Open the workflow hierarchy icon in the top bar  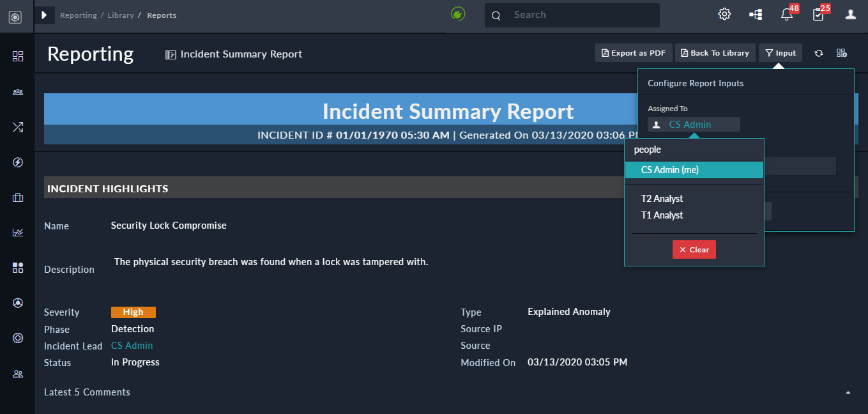[x=756, y=14]
